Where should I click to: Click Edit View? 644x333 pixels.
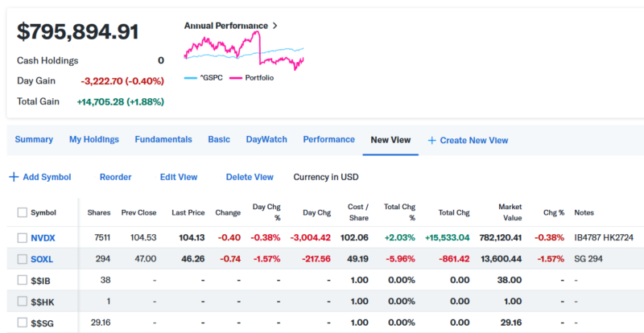178,177
